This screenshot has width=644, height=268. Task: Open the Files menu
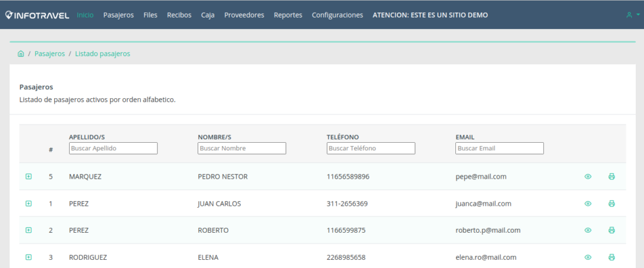pyautogui.click(x=150, y=15)
